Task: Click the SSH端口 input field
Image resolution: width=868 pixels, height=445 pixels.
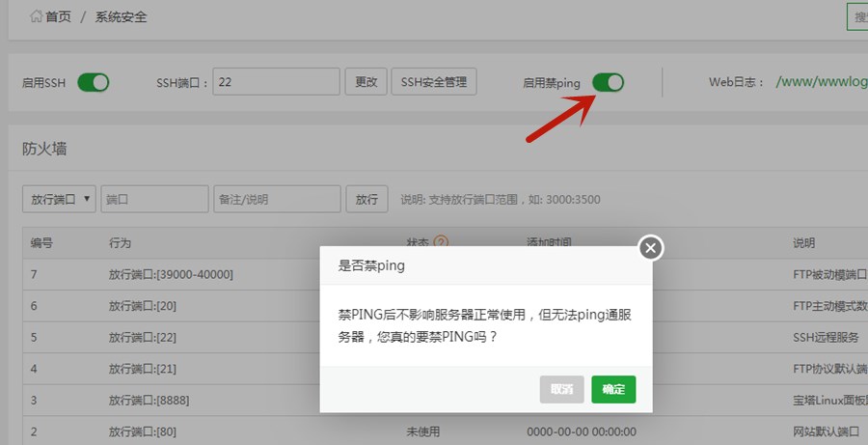Action: coord(276,82)
